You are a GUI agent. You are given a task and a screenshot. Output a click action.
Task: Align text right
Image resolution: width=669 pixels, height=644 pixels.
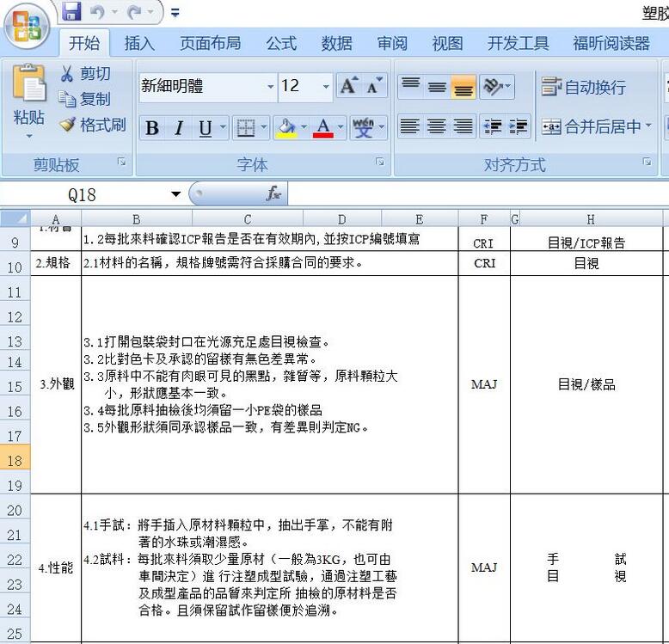pos(463,126)
